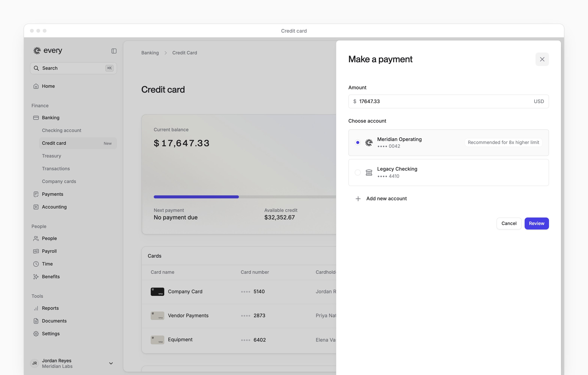
Task: Click the plus icon for new account
Action: click(x=358, y=199)
